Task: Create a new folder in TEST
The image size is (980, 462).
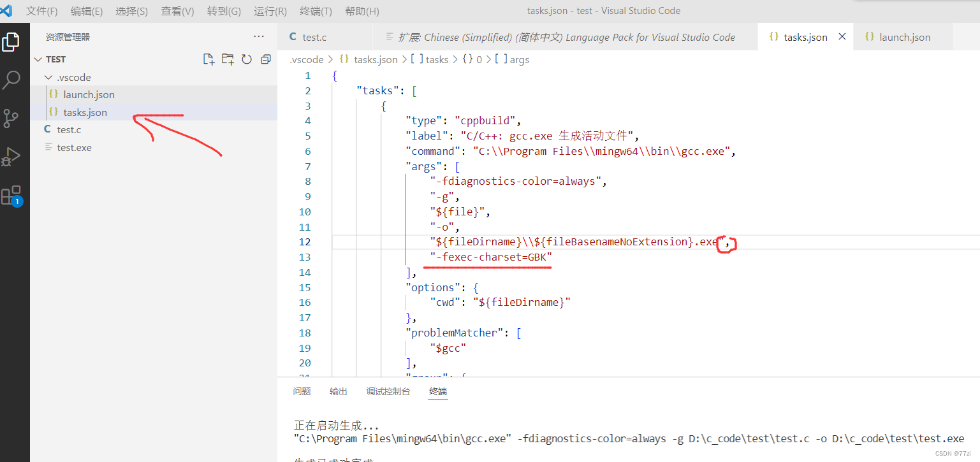Action: (x=228, y=59)
